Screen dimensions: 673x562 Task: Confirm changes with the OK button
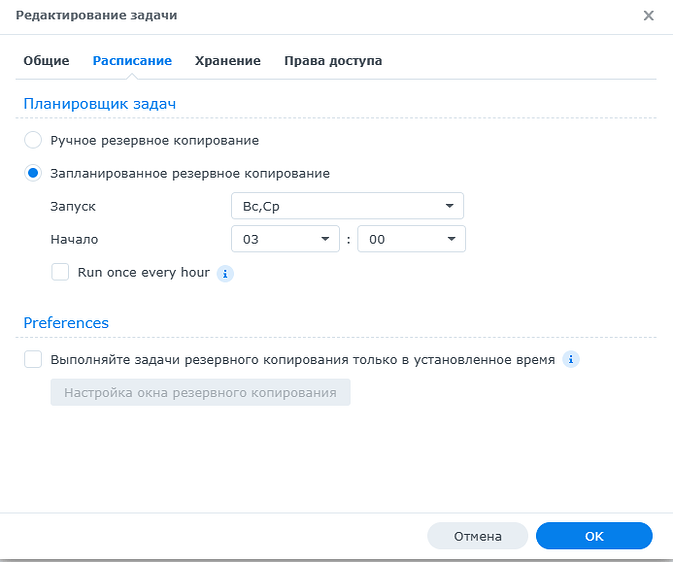point(594,536)
